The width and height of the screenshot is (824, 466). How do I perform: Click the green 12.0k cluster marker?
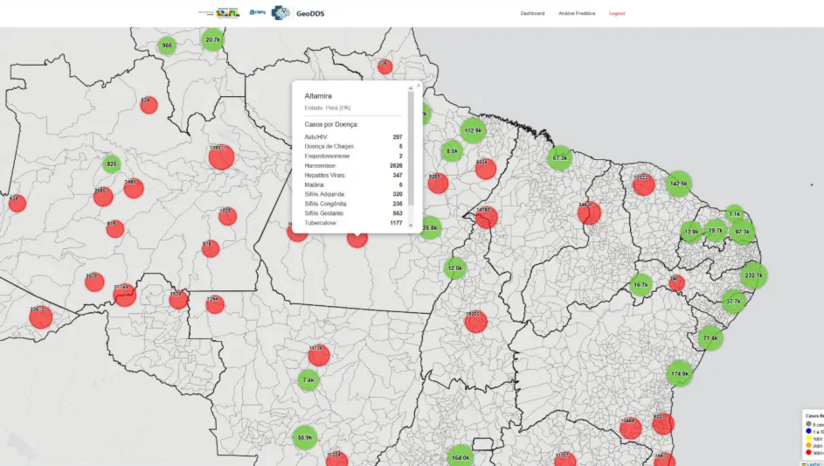455,268
